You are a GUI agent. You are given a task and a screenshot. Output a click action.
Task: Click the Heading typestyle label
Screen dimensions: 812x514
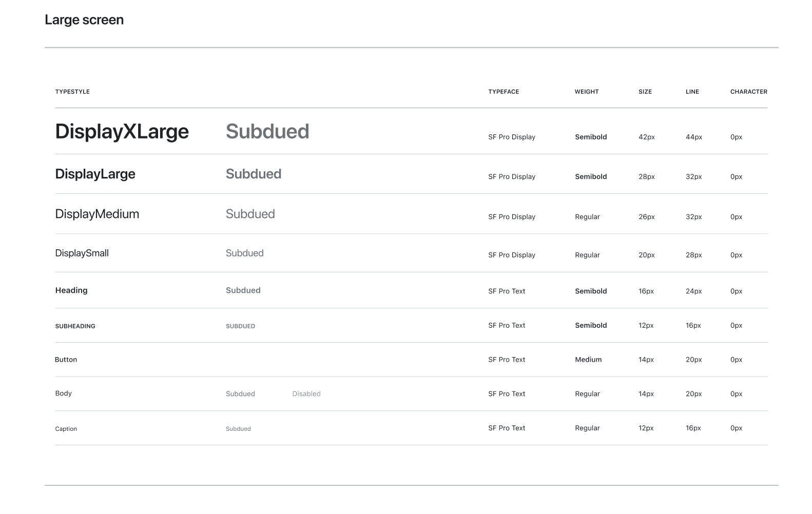click(x=71, y=290)
